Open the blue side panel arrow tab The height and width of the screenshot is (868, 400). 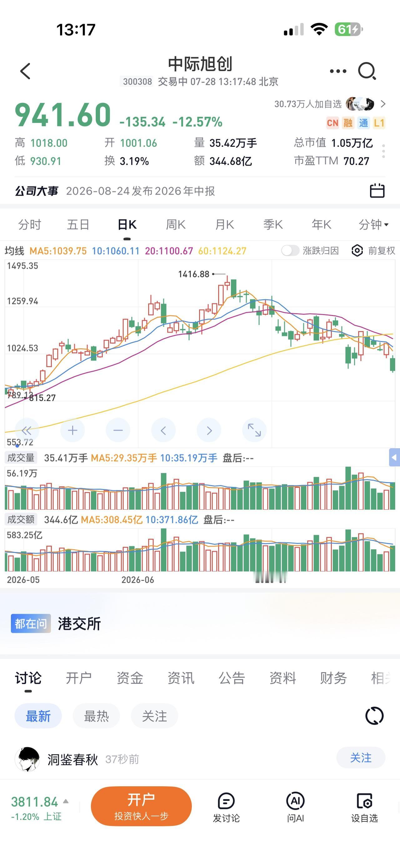pos(394,458)
